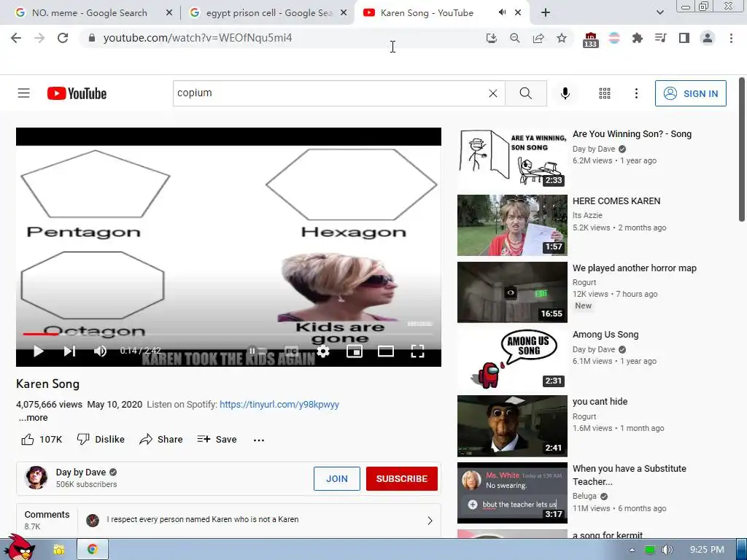Viewport: 747px width, 560px height.
Task: Subscribe to Day by Dave
Action: point(402,478)
